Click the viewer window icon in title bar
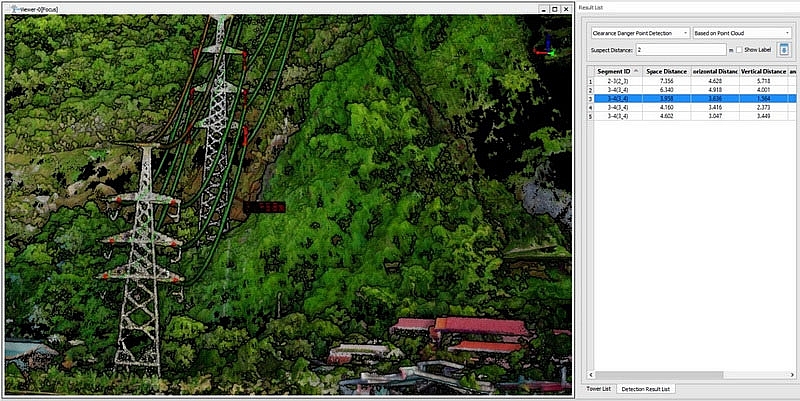 point(14,9)
